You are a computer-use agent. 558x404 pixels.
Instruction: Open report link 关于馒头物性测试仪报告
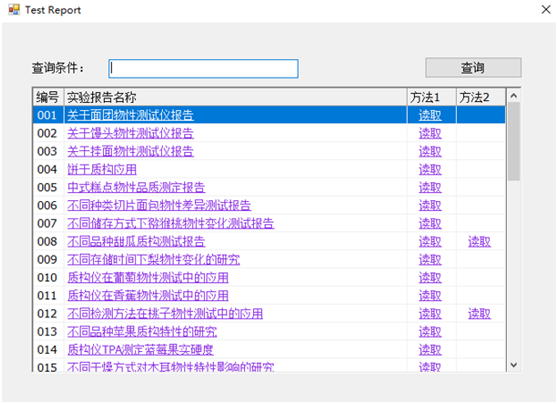[130, 133]
